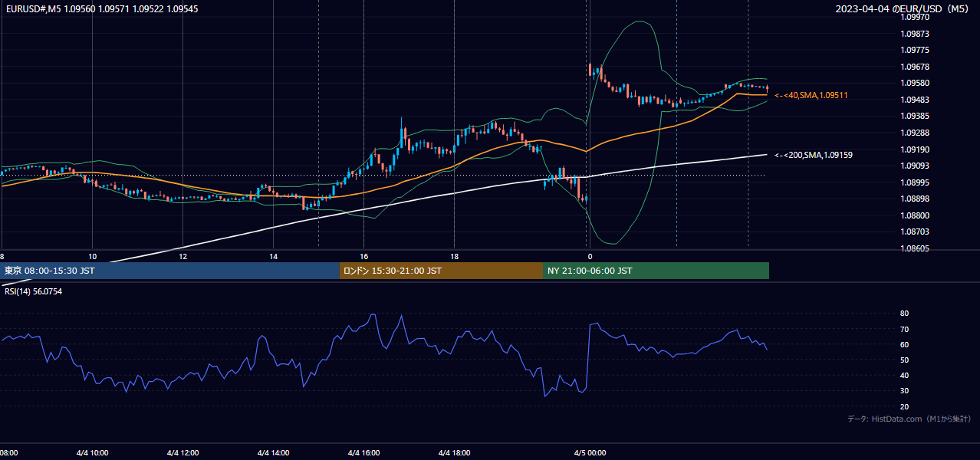This screenshot has width=980, height=460.
Task: Click hour label 18 under the price chart
Action: pyautogui.click(x=454, y=255)
